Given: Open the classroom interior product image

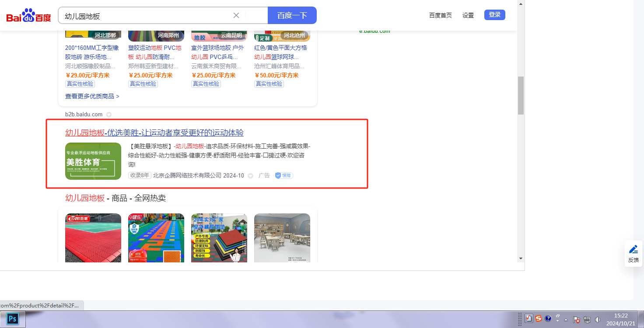Looking at the screenshot, I should 282,238.
